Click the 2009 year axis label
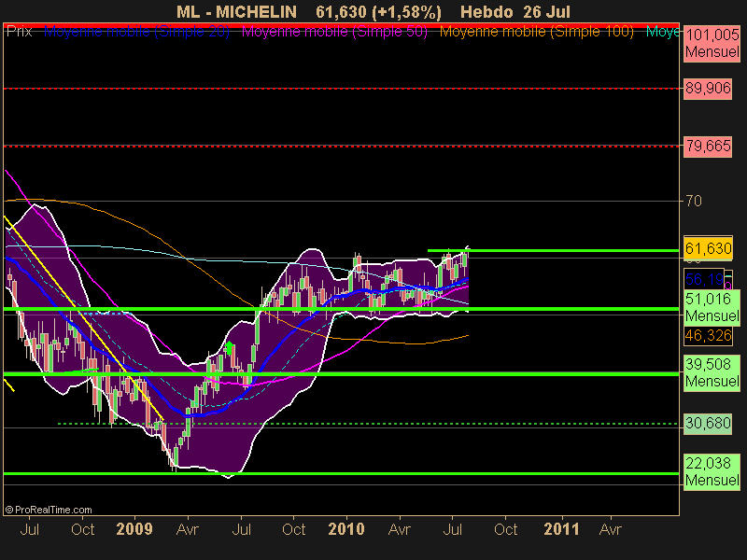747x560 pixels. 134,529
